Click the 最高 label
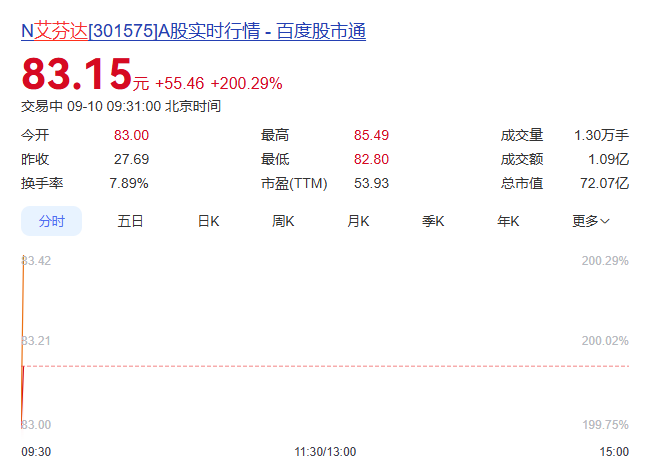The image size is (654, 467). [x=275, y=135]
